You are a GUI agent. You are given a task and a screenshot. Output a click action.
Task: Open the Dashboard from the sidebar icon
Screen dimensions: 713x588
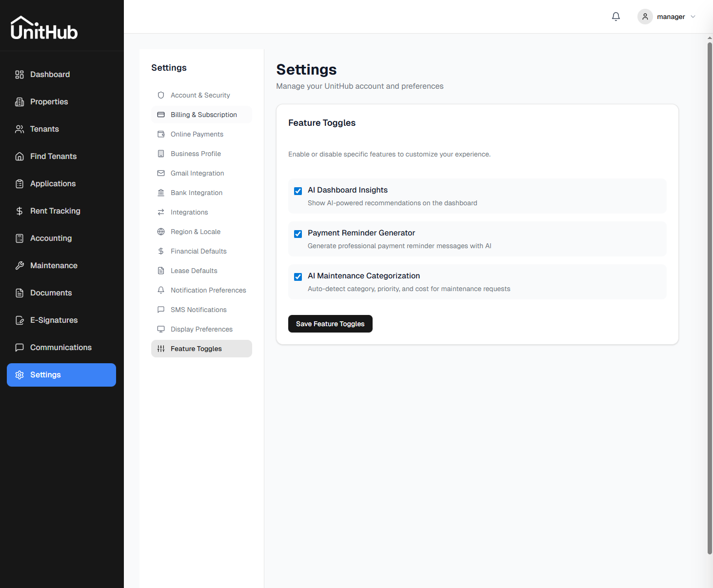point(20,74)
